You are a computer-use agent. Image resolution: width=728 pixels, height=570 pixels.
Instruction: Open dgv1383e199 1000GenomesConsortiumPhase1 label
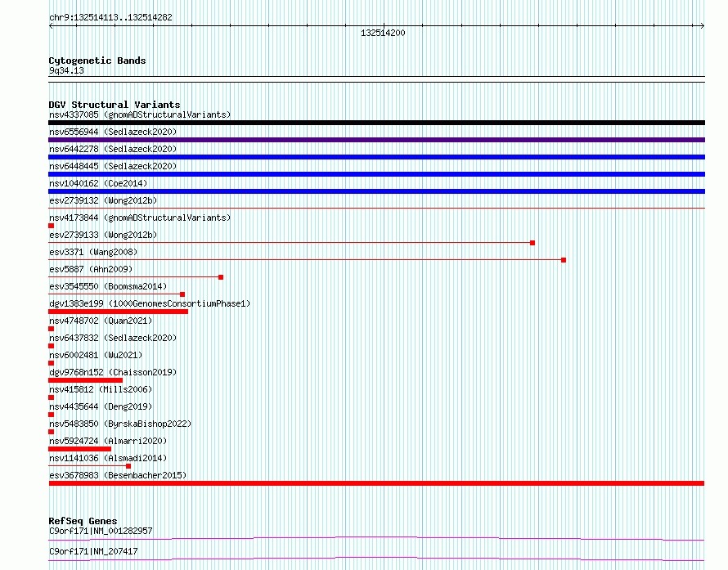coord(150,303)
